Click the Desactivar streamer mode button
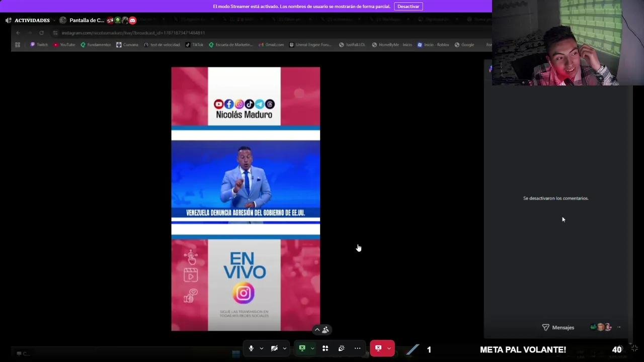 [408, 7]
